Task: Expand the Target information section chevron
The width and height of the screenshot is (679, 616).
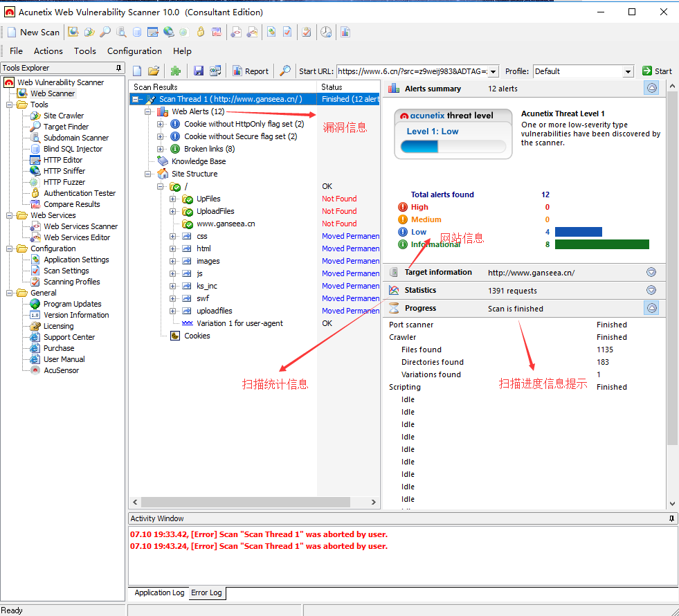Action: tap(651, 272)
